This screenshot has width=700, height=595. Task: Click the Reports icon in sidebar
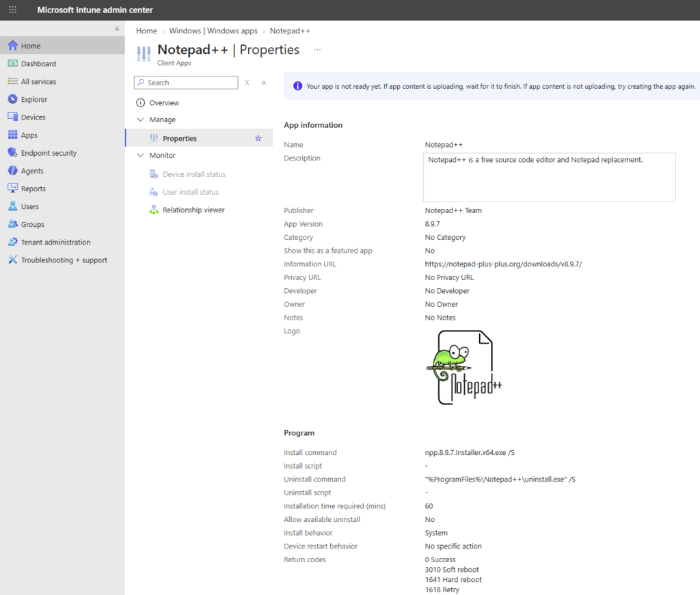tap(12, 189)
